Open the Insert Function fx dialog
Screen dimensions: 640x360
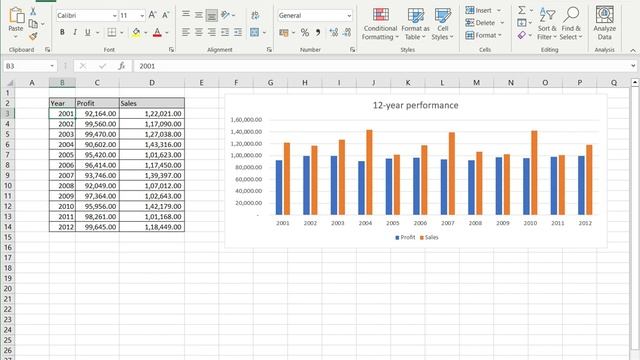[x=121, y=66]
